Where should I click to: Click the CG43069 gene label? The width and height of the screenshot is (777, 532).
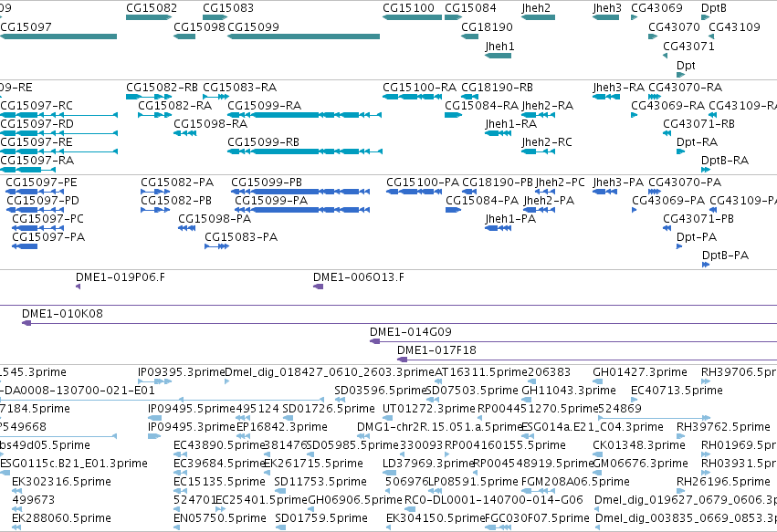coord(656,8)
